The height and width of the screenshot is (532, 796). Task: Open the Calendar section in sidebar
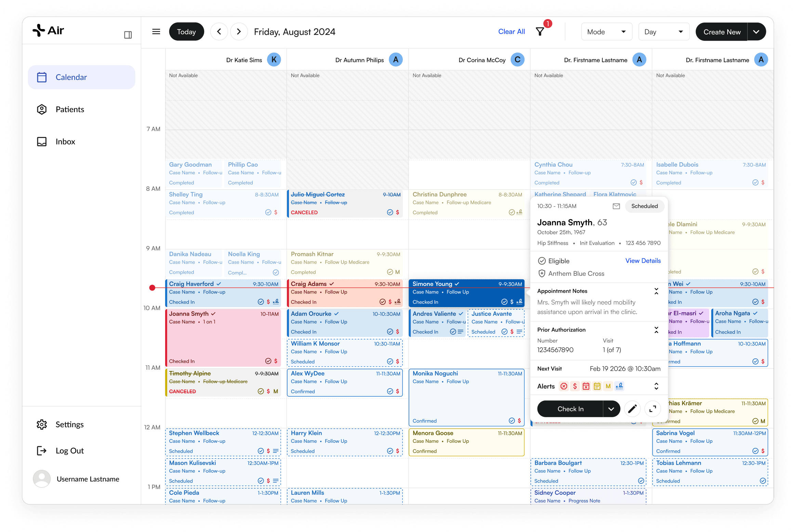click(x=81, y=77)
